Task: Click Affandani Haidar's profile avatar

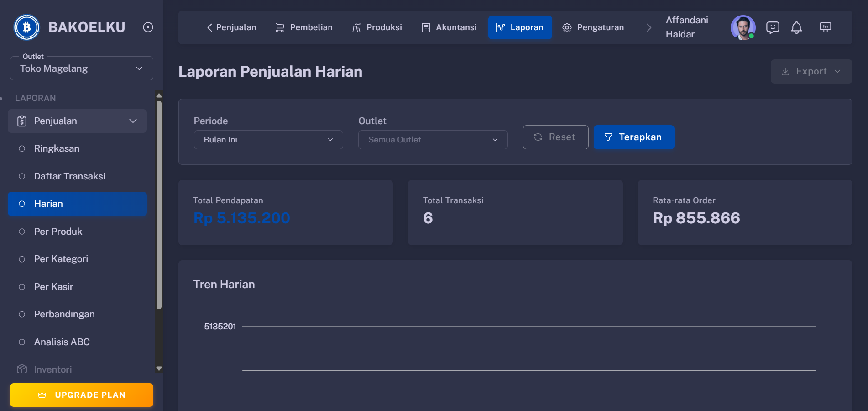Action: (743, 27)
